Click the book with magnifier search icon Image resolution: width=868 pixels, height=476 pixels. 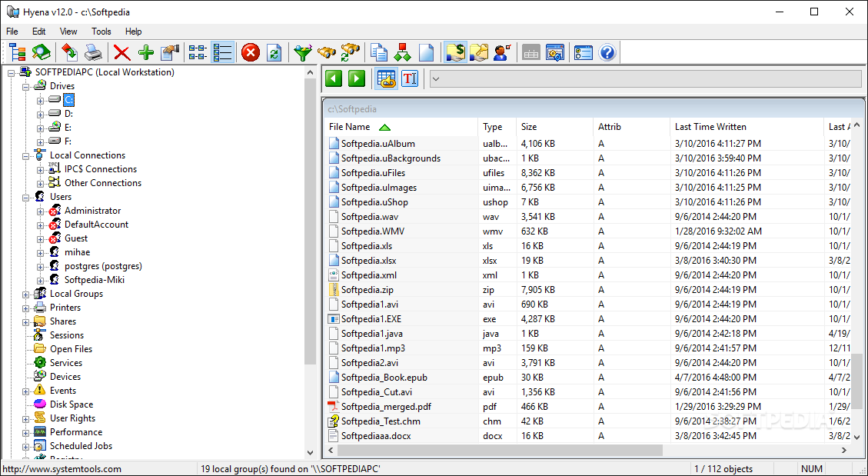coord(41,53)
